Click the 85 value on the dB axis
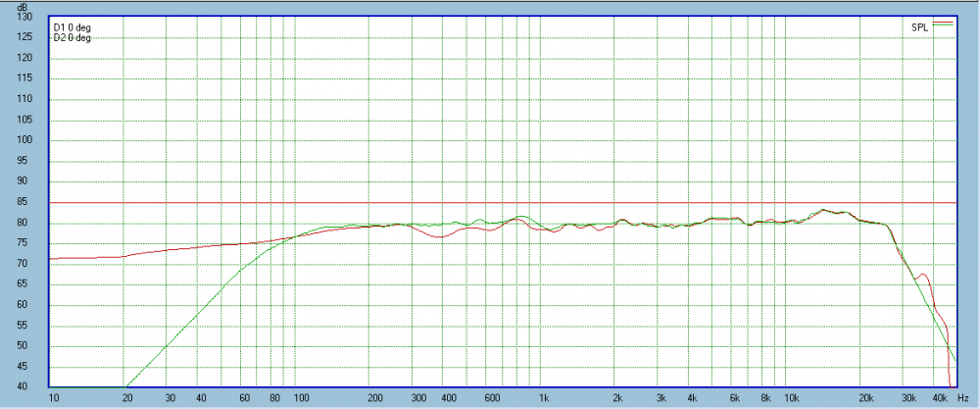 click(37, 202)
